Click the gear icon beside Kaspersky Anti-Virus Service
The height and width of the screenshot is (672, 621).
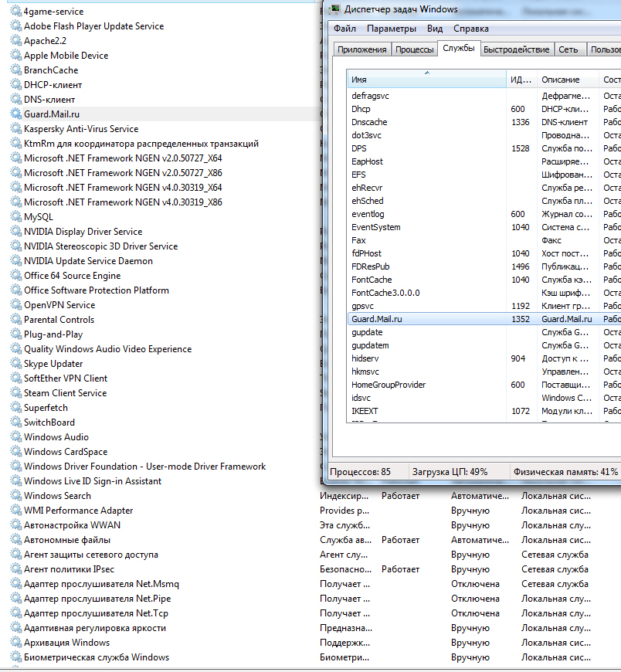click(16, 128)
